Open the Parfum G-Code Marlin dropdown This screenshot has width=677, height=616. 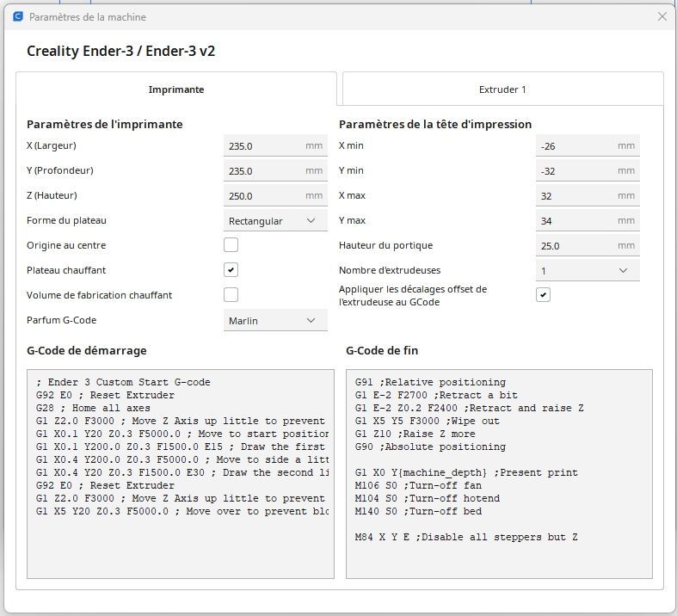[x=275, y=321]
